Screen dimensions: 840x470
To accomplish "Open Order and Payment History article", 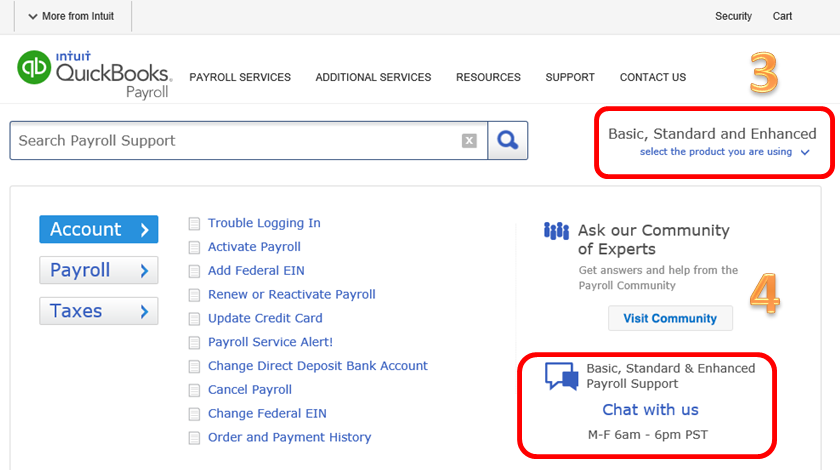I will (289, 437).
